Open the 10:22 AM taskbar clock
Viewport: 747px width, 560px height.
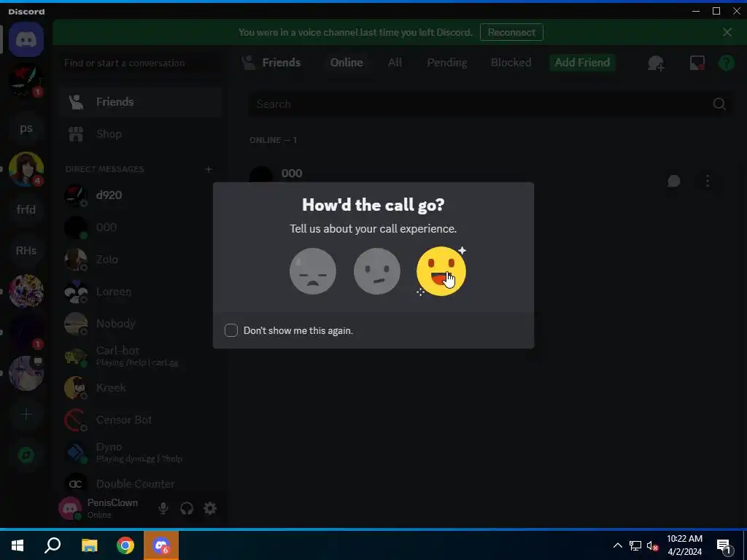684,545
